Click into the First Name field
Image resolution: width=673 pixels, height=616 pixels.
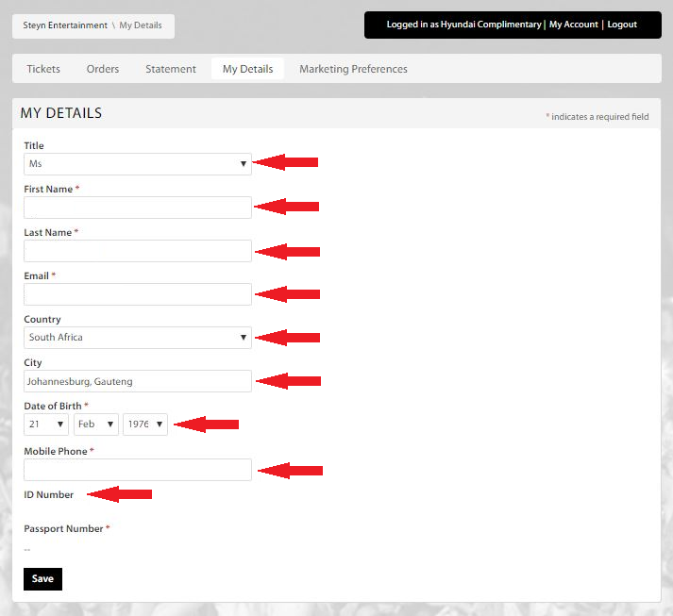point(138,208)
